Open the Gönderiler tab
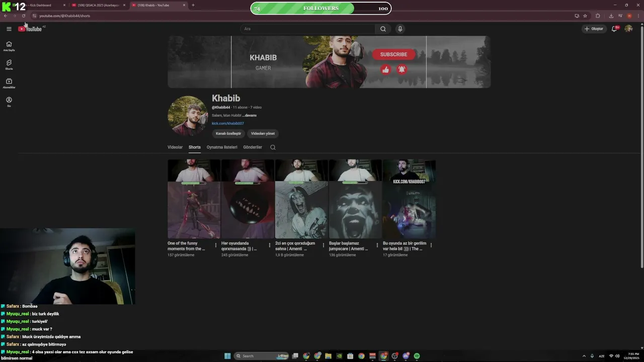 253,147
